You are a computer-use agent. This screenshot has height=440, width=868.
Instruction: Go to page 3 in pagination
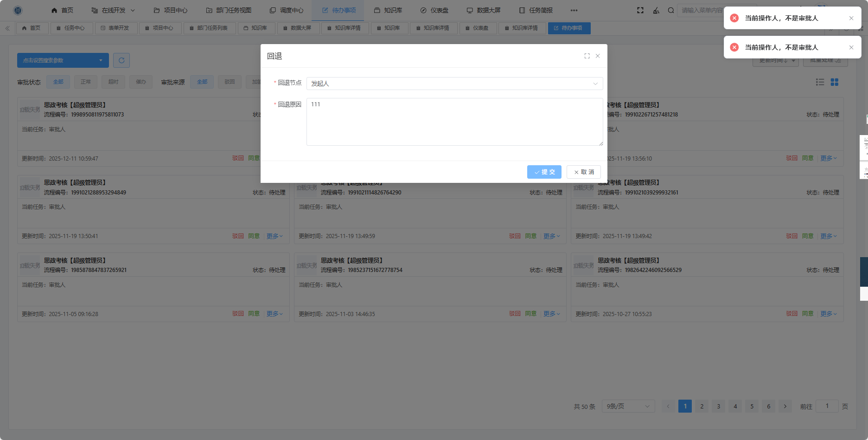(719, 407)
